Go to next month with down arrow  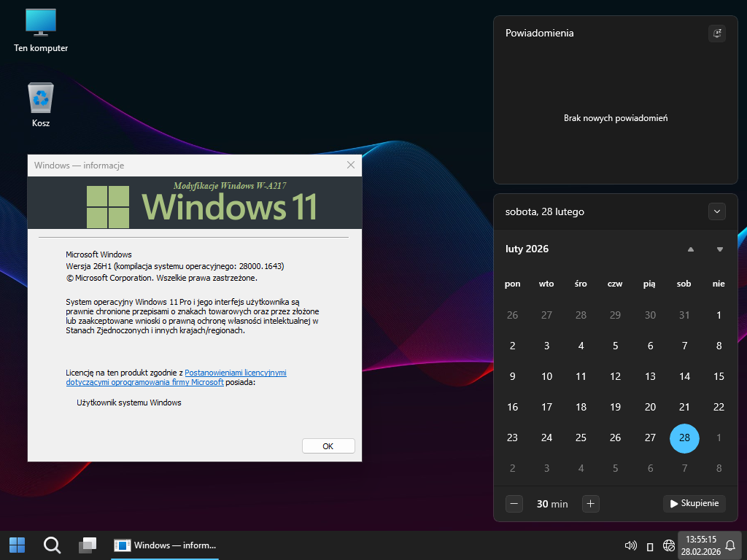coord(719,249)
